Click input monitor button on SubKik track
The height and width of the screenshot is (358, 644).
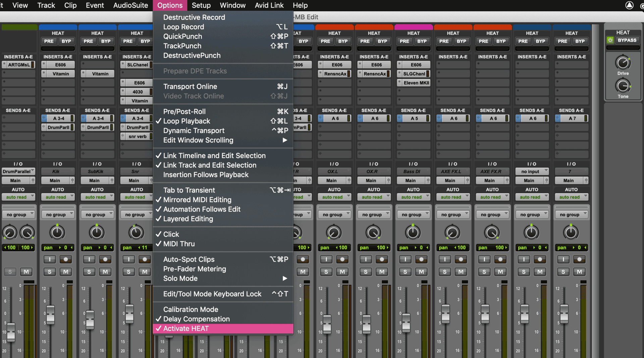tap(89, 259)
